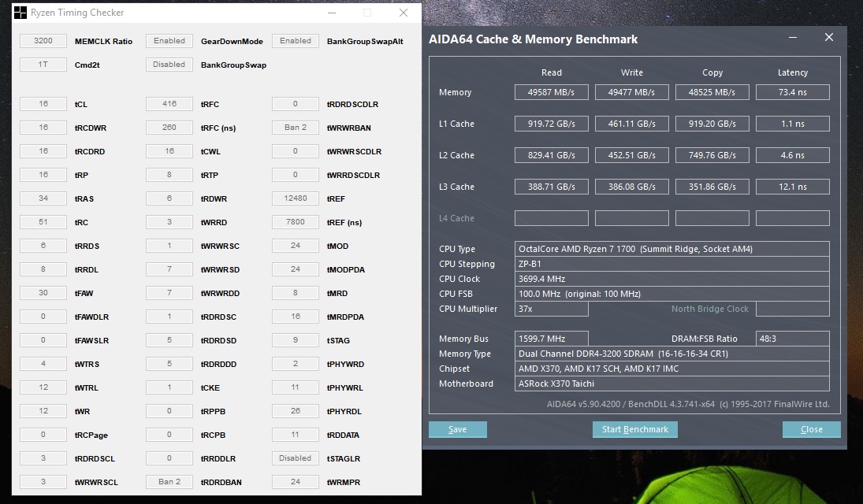This screenshot has height=504, width=863.
Task: Minimize the AIDA64 benchmark window
Action: pos(793,38)
